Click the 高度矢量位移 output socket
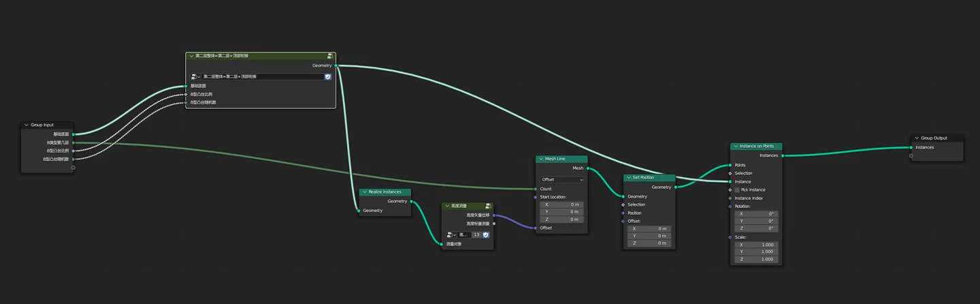Screen dimensions: 980x304 click(x=494, y=215)
